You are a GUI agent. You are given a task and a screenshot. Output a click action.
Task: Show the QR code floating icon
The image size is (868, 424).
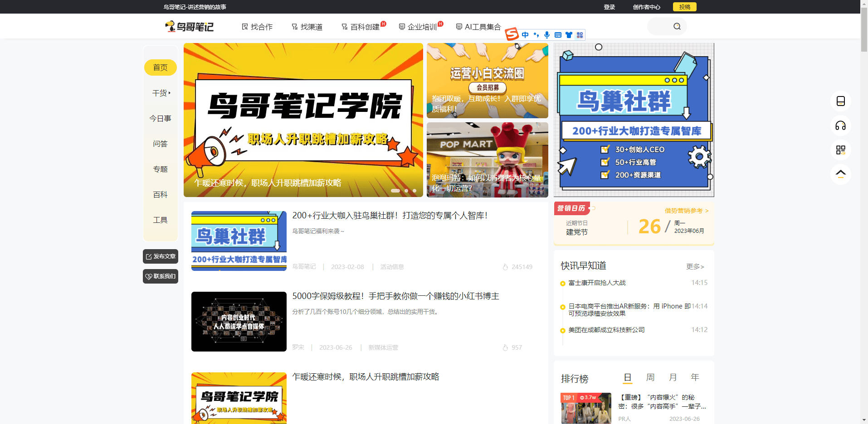point(840,150)
